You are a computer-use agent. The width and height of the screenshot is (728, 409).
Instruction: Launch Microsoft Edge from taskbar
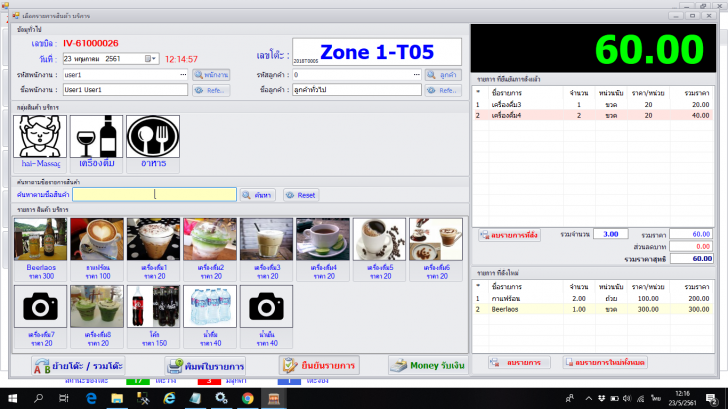91,398
